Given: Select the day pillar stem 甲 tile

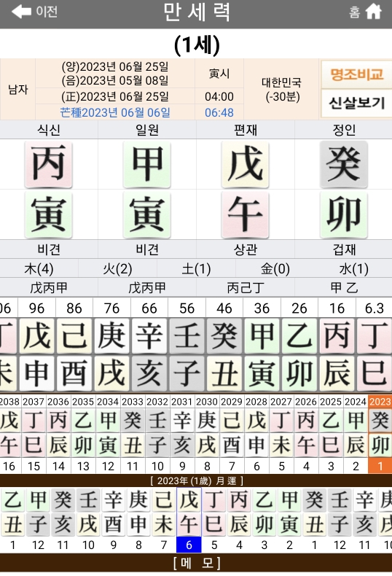Looking at the screenshot, I should pyautogui.click(x=146, y=164).
